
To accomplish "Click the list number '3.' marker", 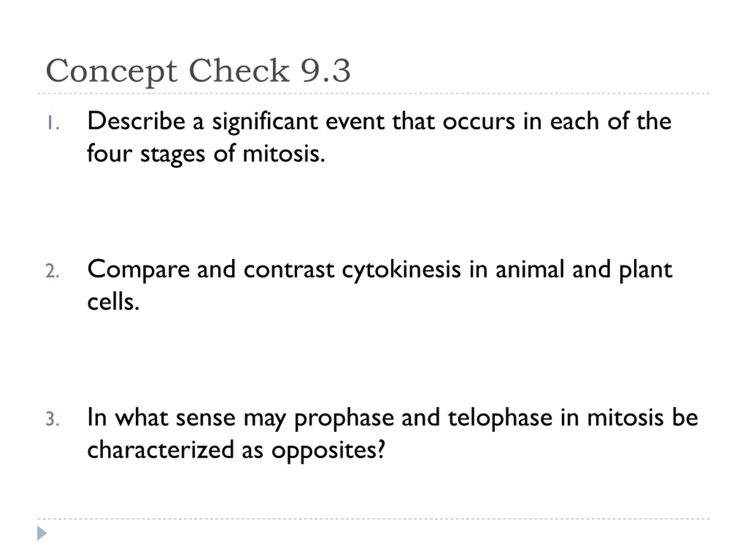I will tap(52, 419).
